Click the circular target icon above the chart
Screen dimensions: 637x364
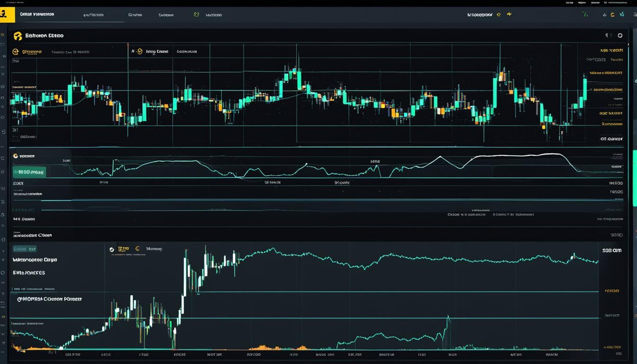point(620,35)
